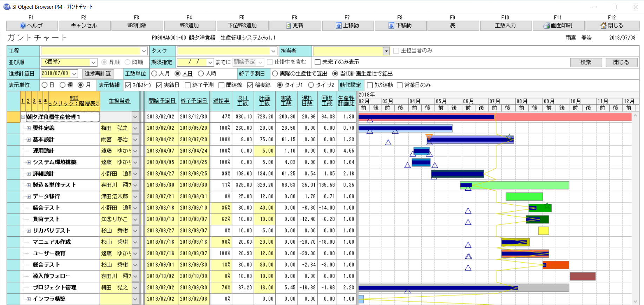Open the 担当者 dropdown

[x=386, y=51]
